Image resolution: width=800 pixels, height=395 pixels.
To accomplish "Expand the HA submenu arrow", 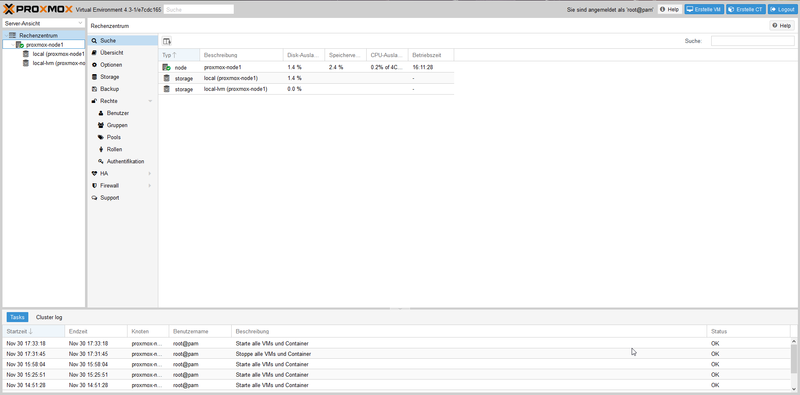I will tap(150, 174).
